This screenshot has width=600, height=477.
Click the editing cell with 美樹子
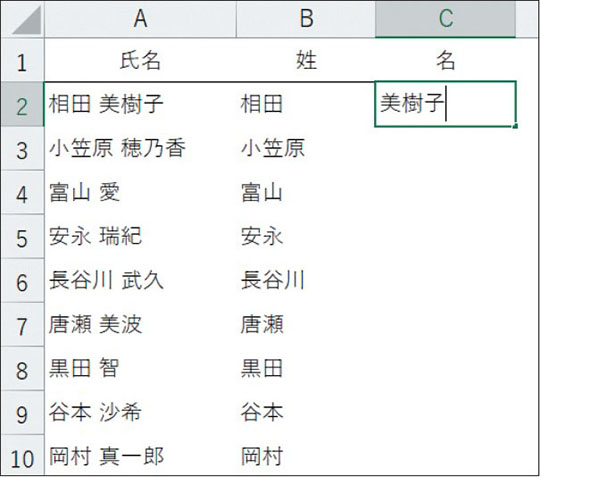click(x=445, y=104)
